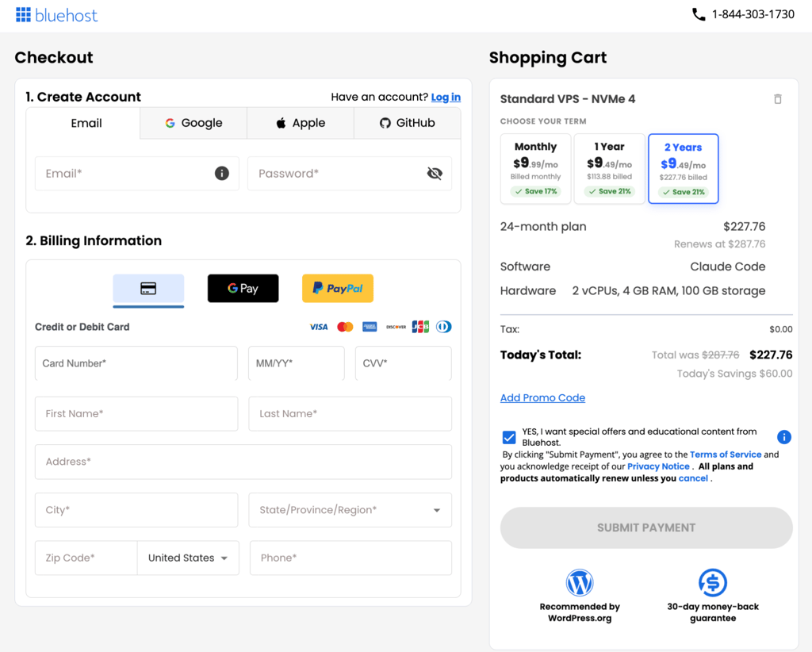Screen dimensions: 812x652
Task: Click the special offers info icon
Action: (784, 437)
